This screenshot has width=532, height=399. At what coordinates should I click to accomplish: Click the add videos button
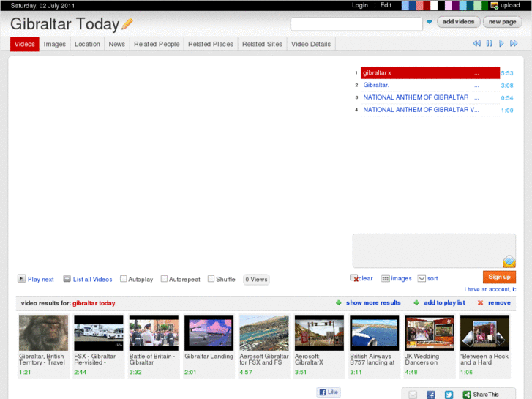coord(458,22)
